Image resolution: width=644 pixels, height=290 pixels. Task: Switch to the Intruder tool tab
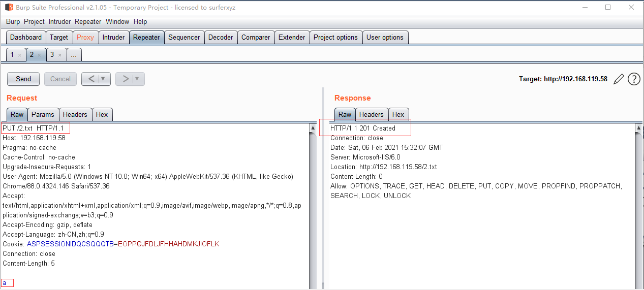[113, 37]
